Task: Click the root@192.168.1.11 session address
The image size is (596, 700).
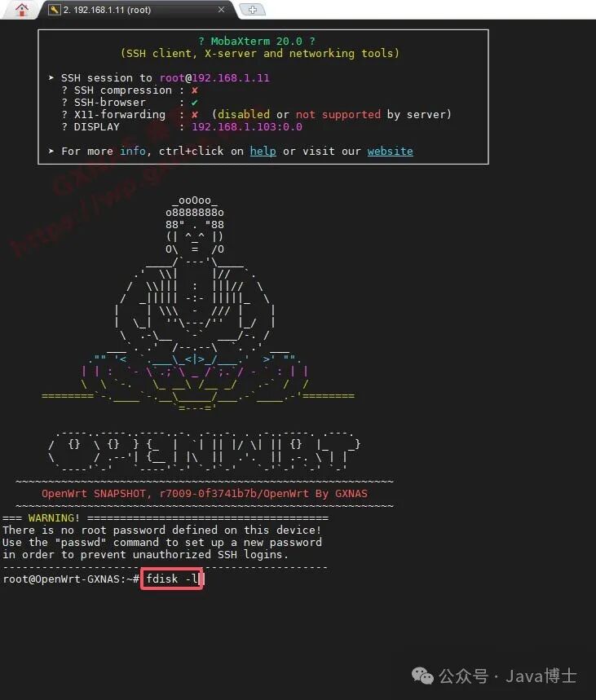Action: point(214,77)
